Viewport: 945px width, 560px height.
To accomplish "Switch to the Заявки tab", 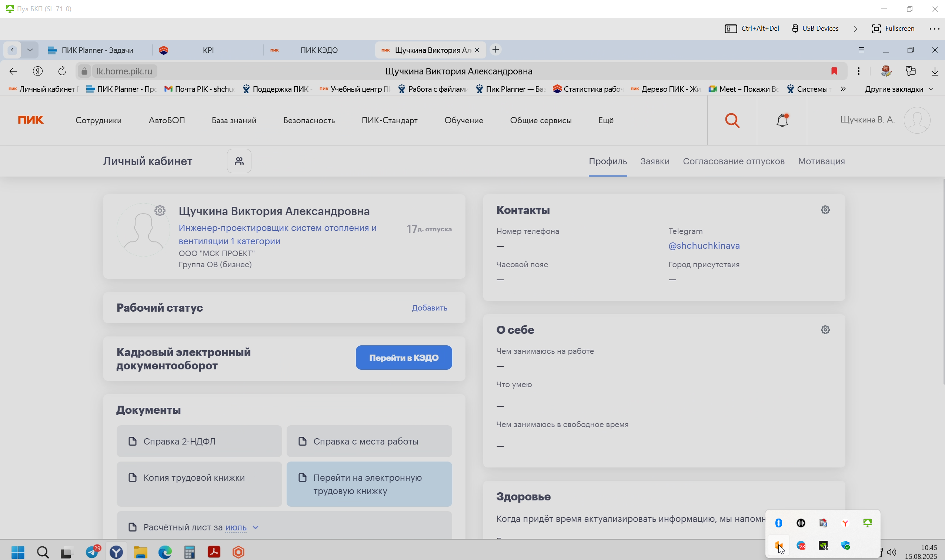I will [655, 161].
